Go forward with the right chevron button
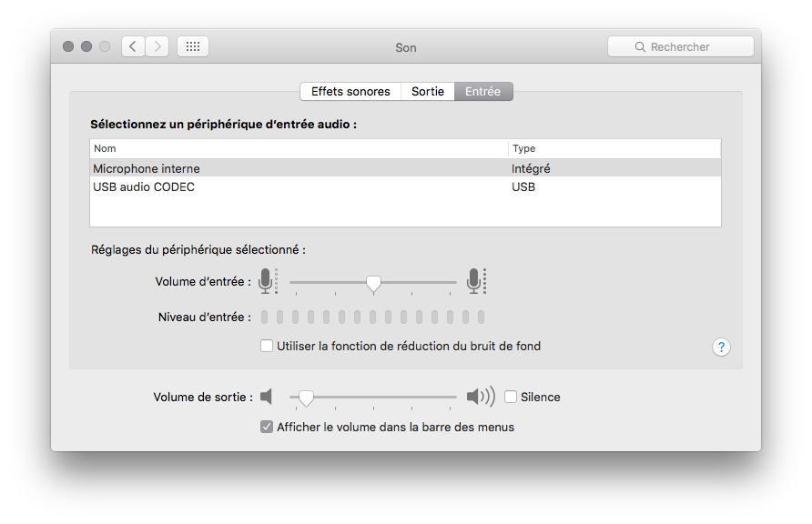 coord(157,46)
